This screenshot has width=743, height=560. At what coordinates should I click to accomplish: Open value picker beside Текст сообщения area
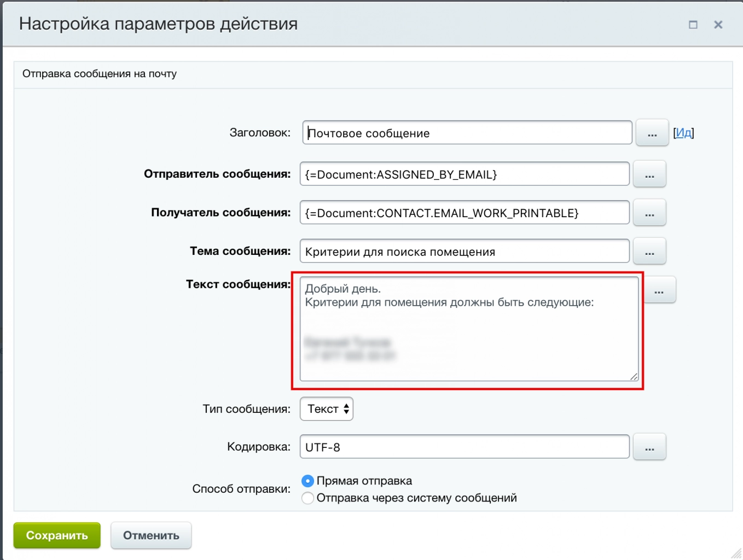point(659,290)
